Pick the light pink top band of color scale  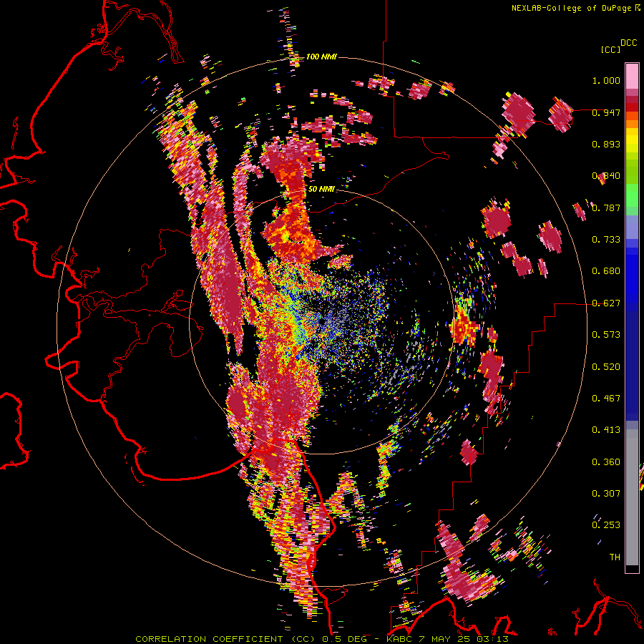[x=632, y=76]
